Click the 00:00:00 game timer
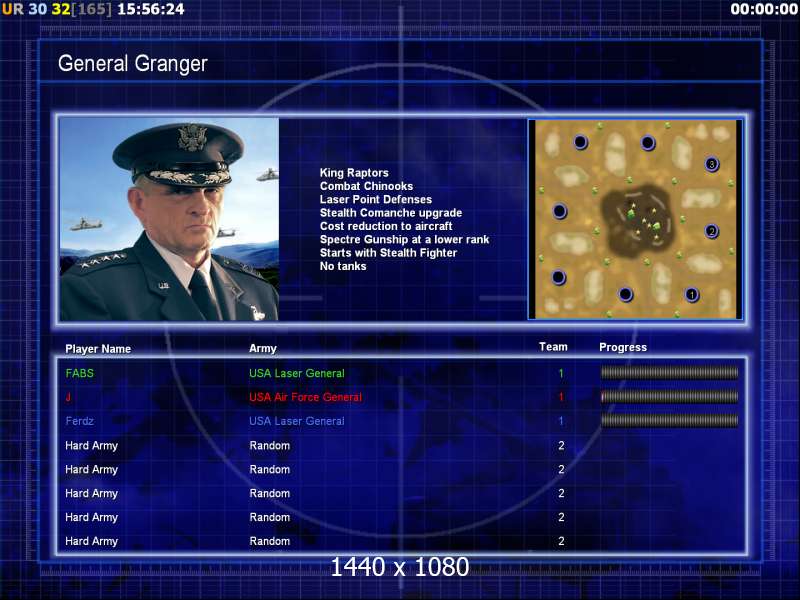Viewport: 800px width, 600px height. [x=764, y=9]
